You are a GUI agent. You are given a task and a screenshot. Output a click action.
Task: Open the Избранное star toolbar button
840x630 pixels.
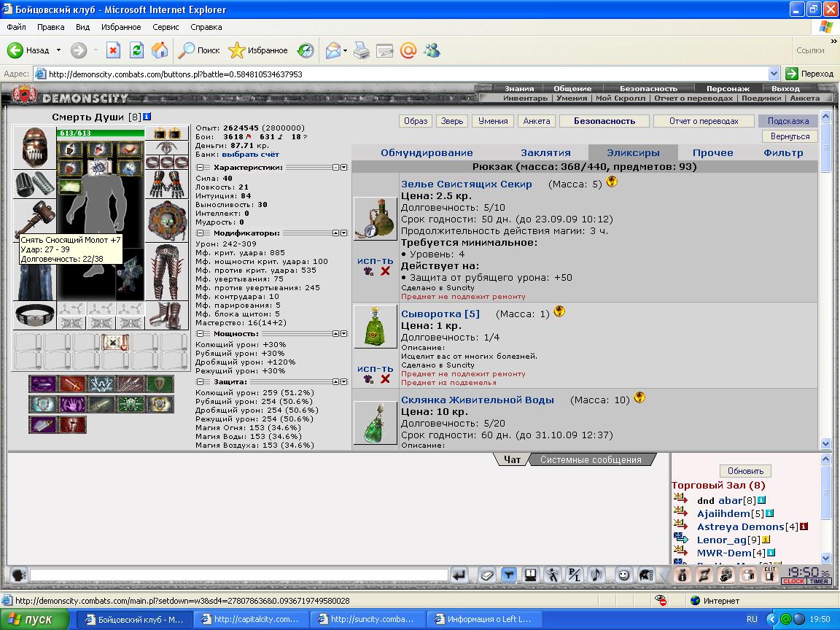click(258, 50)
